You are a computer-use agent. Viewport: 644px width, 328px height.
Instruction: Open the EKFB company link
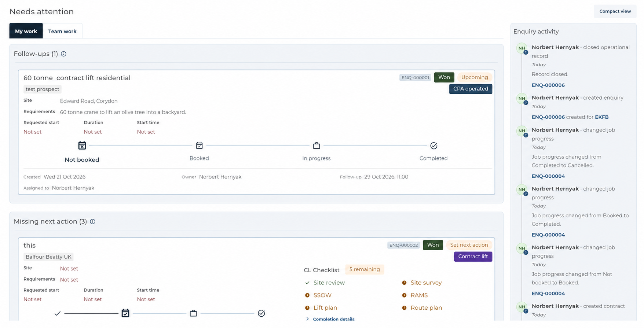pyautogui.click(x=601, y=117)
